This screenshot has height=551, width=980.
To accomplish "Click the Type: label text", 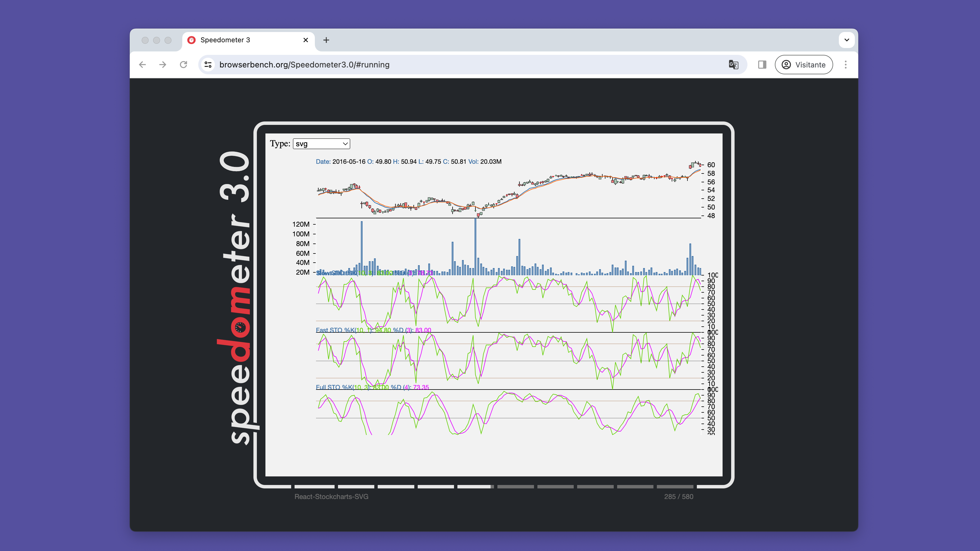I will 280,143.
